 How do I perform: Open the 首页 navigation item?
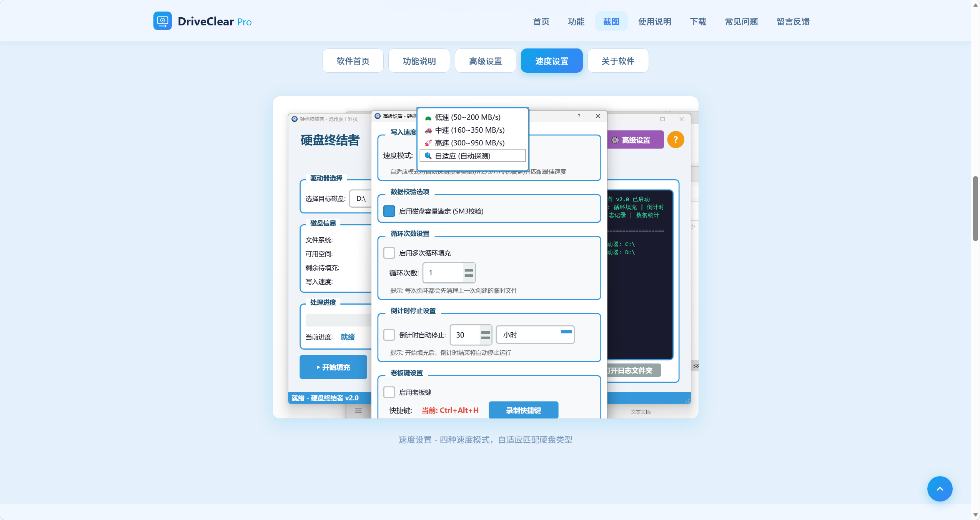tap(541, 22)
